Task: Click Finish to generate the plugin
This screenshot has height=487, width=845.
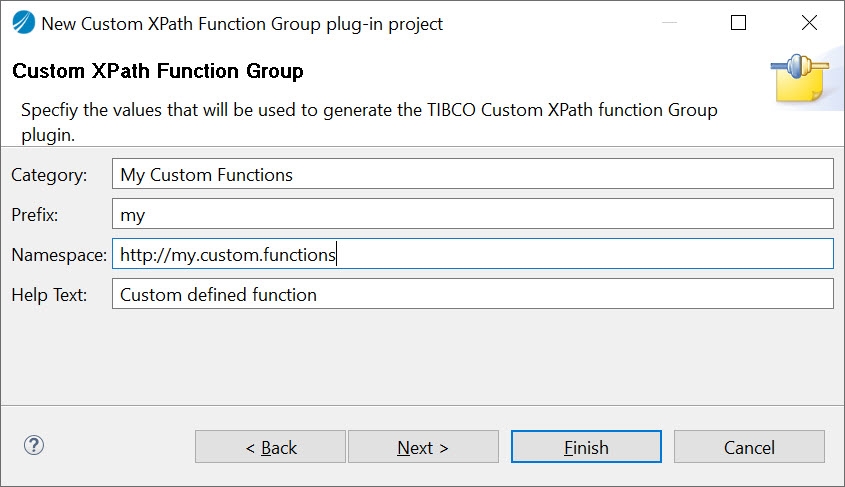Action: pyautogui.click(x=586, y=447)
